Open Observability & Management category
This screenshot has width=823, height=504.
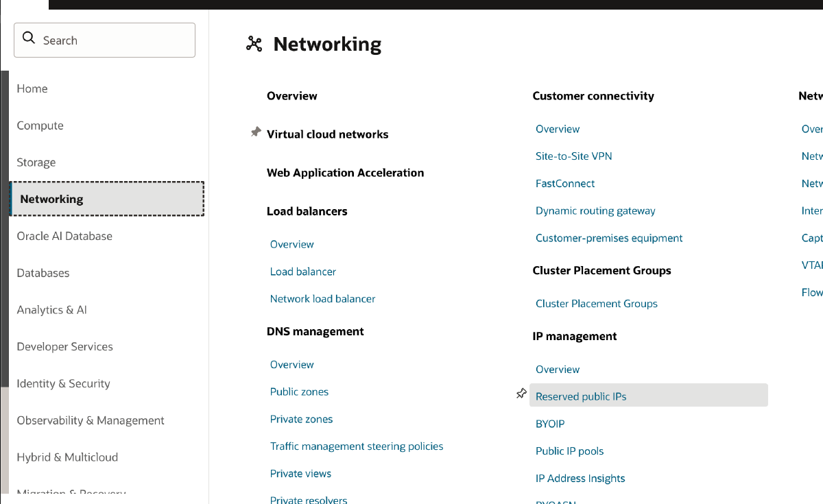click(91, 420)
